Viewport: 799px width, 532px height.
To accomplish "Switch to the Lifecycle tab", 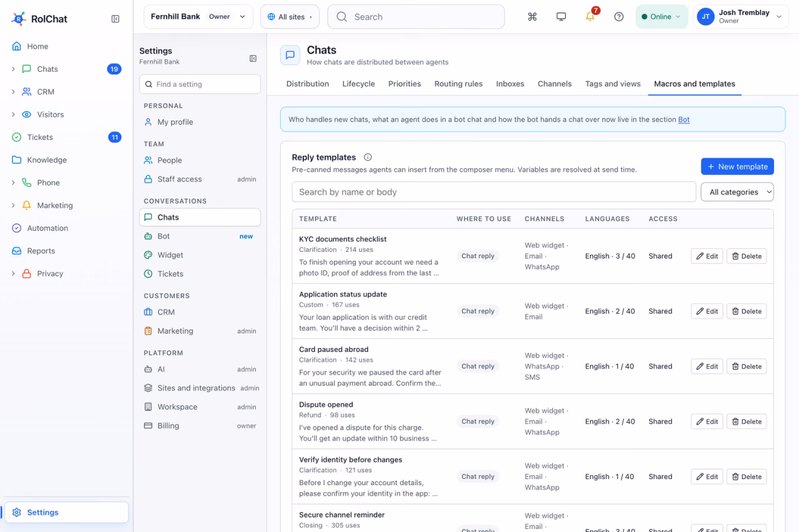I will (x=359, y=84).
